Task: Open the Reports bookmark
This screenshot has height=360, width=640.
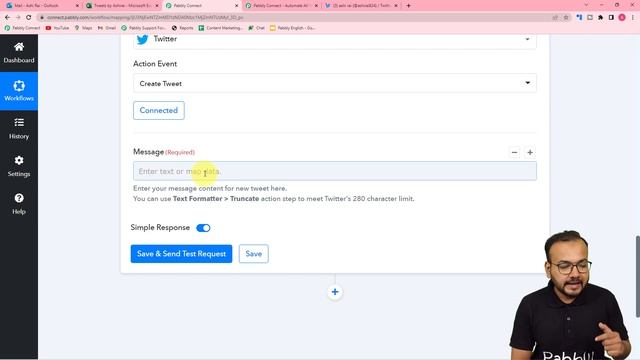Action: (x=182, y=28)
